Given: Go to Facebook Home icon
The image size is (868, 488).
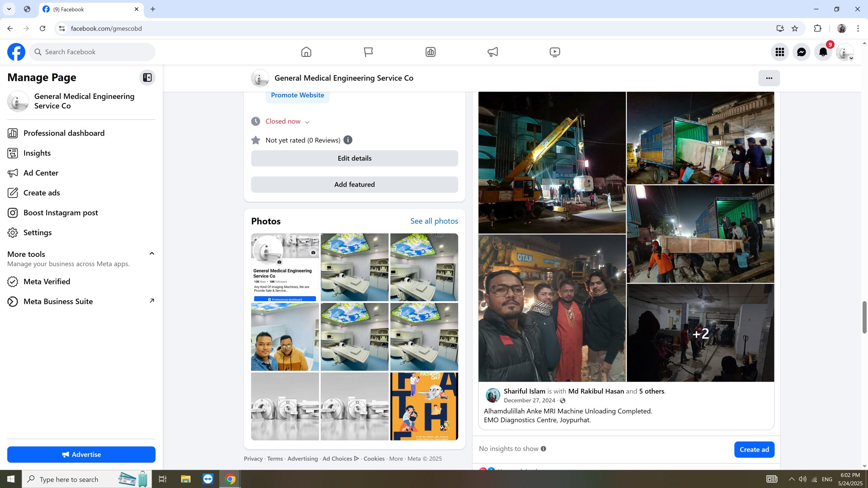Looking at the screenshot, I should (306, 52).
